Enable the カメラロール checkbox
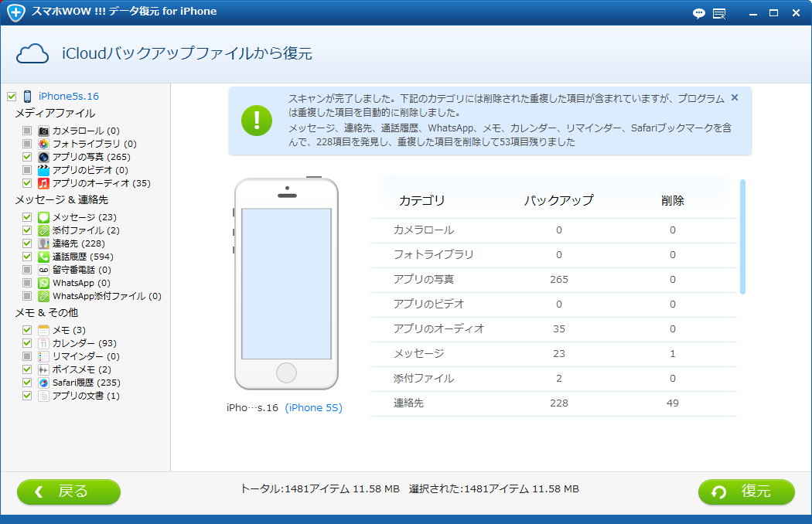The image size is (812, 524). tap(29, 131)
